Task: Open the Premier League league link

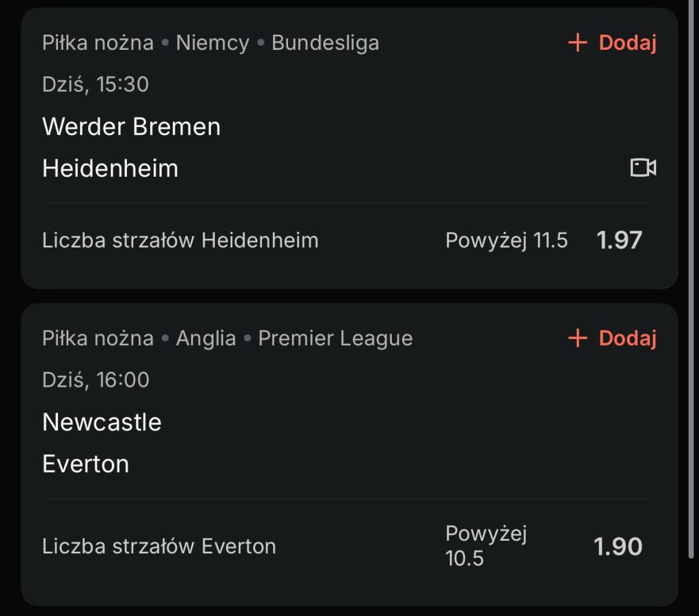Action: [x=335, y=338]
